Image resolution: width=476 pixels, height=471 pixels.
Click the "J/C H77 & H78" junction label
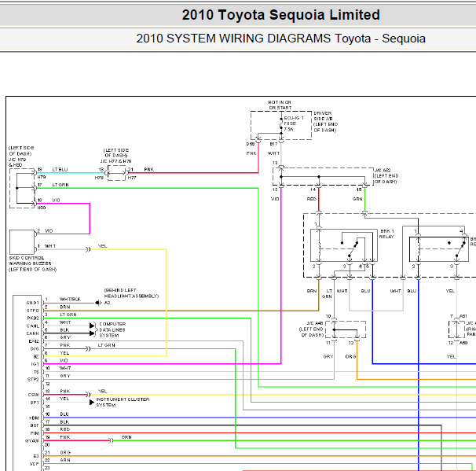click(x=115, y=161)
